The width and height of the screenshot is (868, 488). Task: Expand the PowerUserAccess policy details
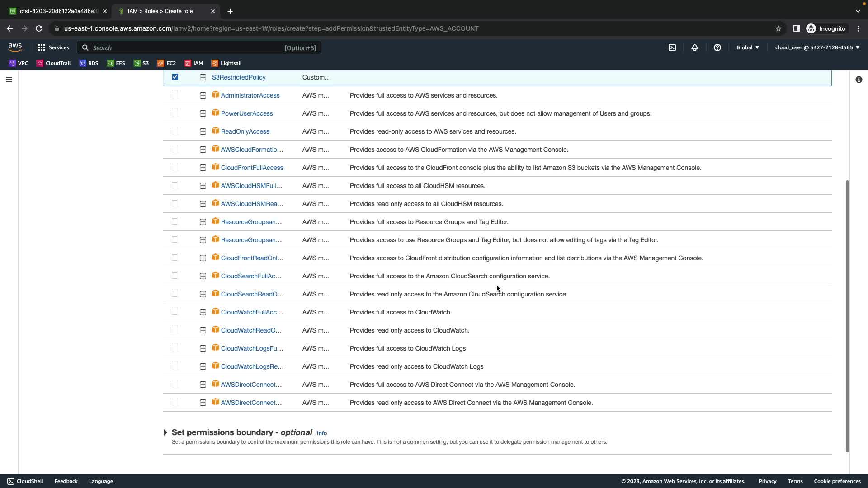point(203,113)
